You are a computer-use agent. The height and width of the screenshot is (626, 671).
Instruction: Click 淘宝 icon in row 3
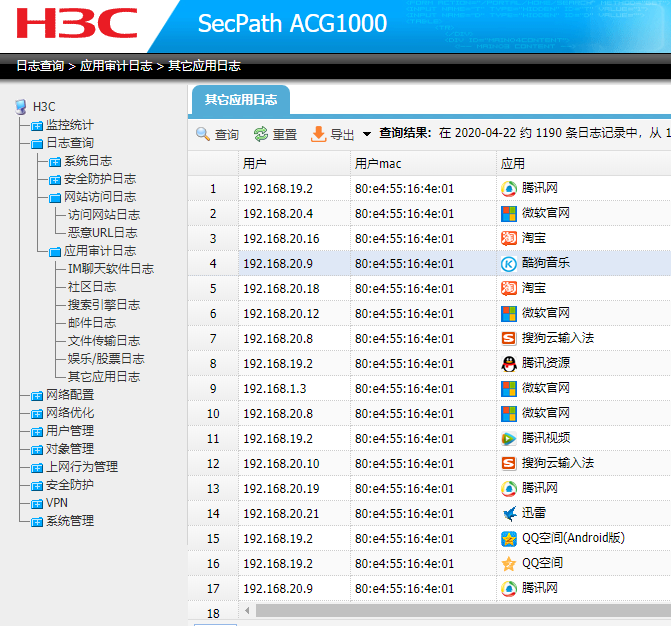(x=509, y=238)
